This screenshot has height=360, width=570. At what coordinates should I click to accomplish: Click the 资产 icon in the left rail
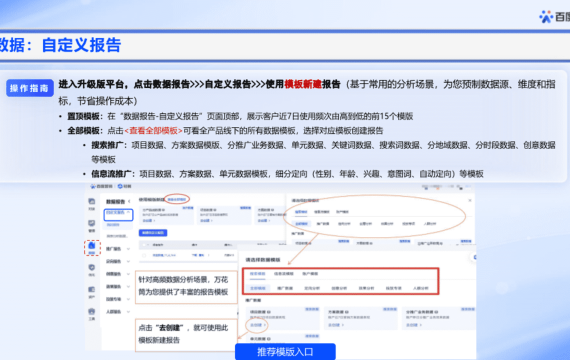[x=92, y=289]
